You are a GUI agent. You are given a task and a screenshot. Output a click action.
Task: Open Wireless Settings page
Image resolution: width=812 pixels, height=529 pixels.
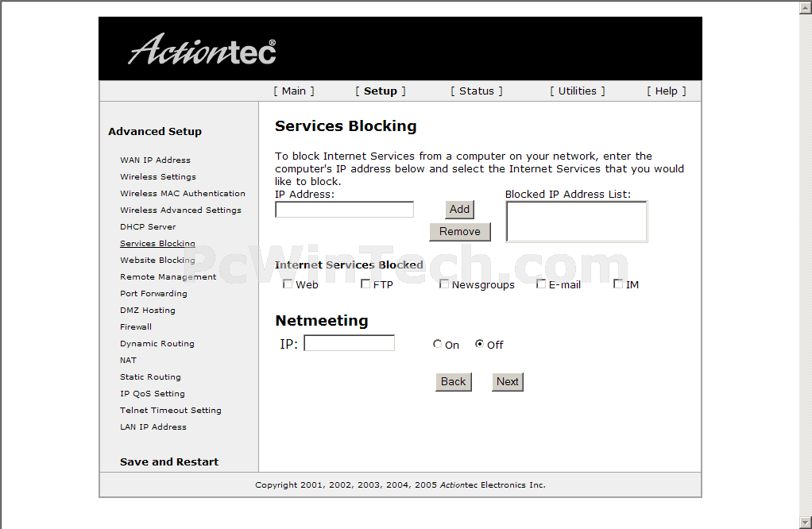pyautogui.click(x=158, y=176)
